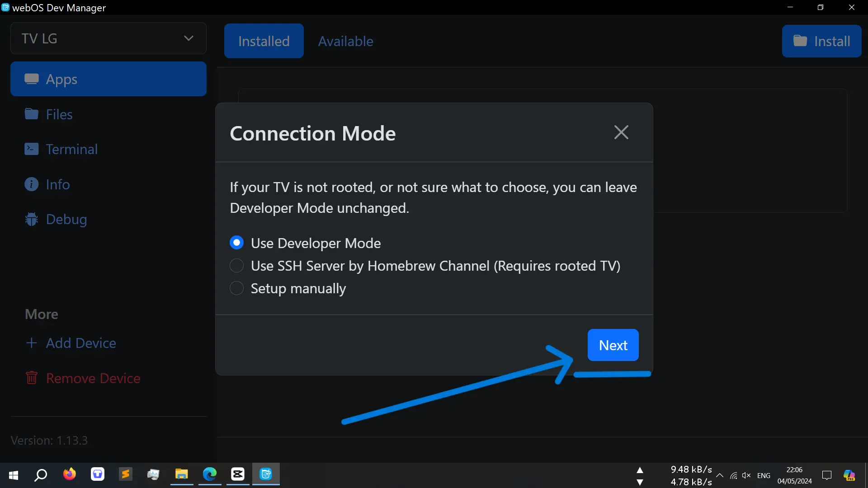Image resolution: width=868 pixels, height=488 pixels.
Task: Open the Apps section label
Action: 61,79
